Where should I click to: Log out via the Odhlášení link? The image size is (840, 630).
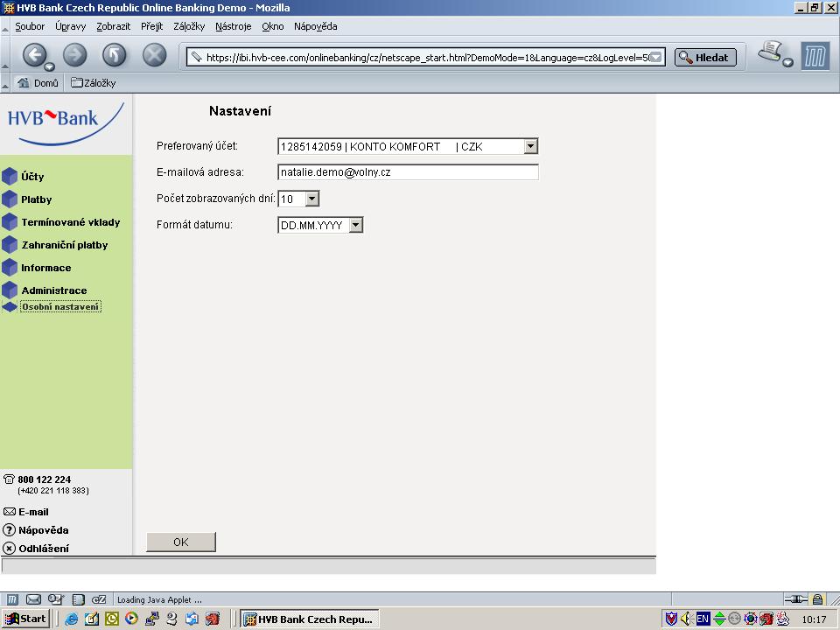tap(44, 548)
